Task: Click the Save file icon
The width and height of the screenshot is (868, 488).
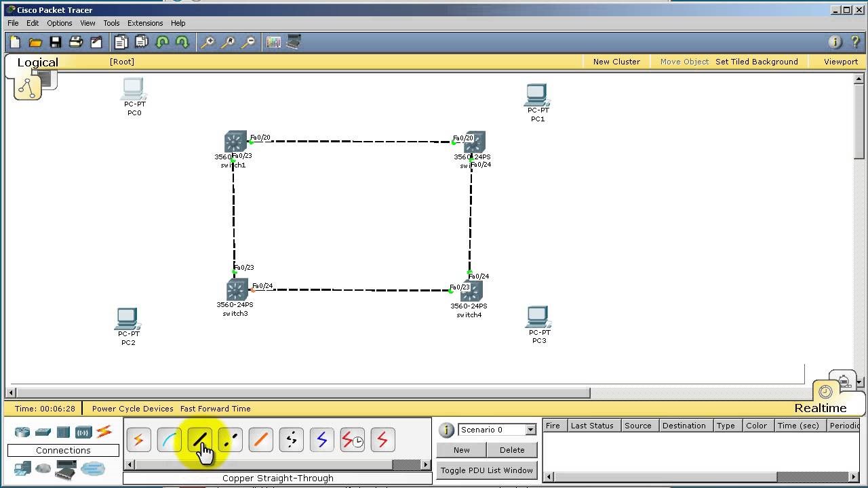Action: [x=56, y=42]
